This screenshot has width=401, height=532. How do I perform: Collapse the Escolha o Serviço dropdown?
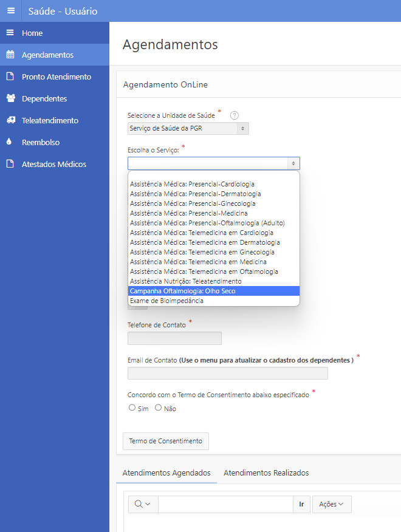pos(213,163)
